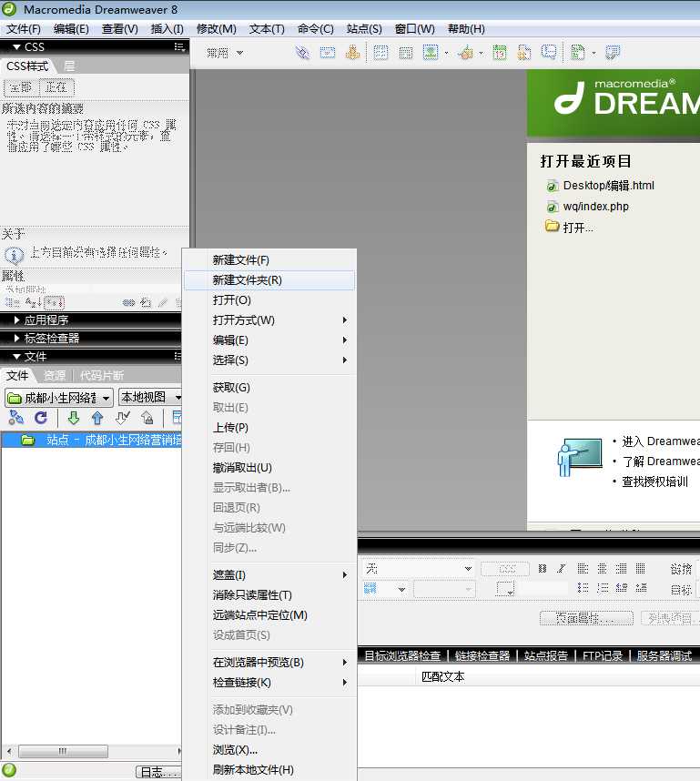Open the 站点(S) menu
Image resolution: width=700 pixels, height=781 pixels.
coord(364,29)
